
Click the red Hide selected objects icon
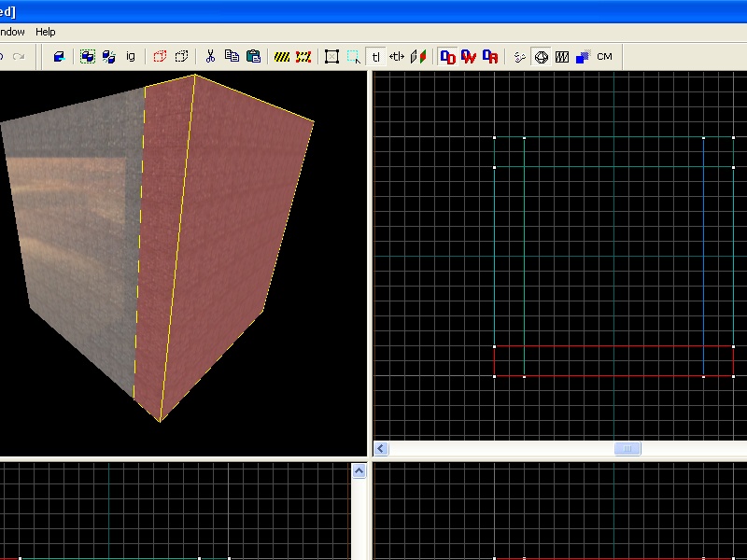[x=160, y=57]
